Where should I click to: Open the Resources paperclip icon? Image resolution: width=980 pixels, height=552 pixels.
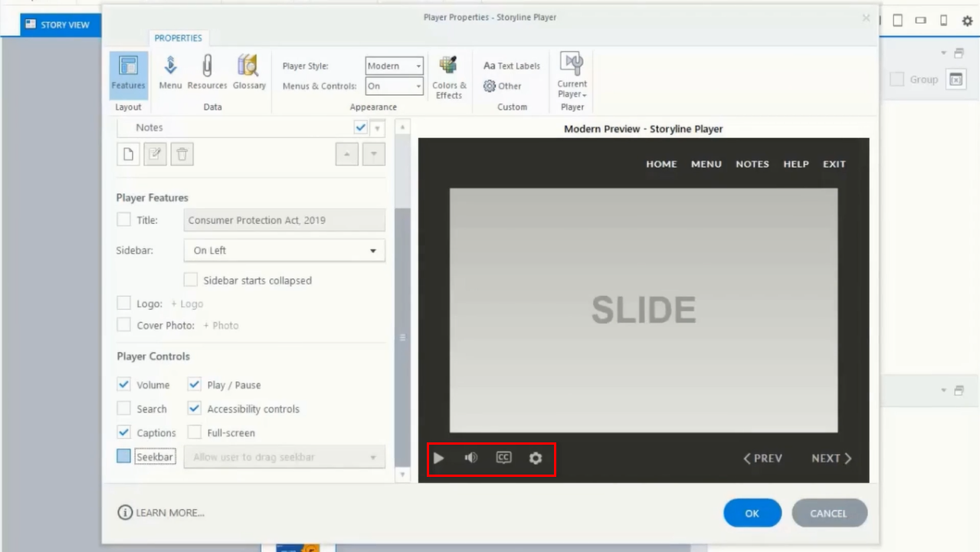click(x=207, y=74)
